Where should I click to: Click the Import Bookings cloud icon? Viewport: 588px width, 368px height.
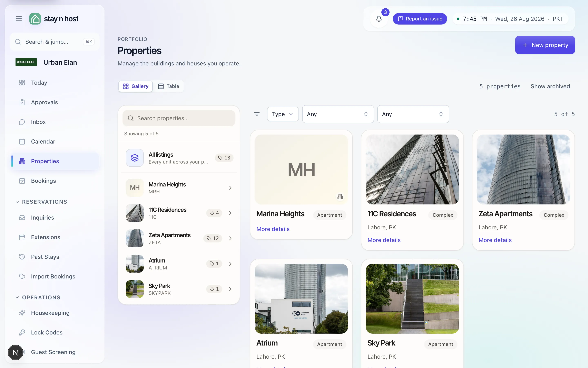pyautogui.click(x=22, y=276)
